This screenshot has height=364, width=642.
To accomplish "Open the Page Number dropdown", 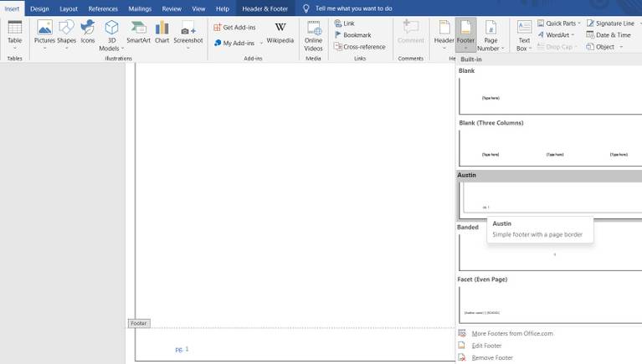I will [x=490, y=36].
